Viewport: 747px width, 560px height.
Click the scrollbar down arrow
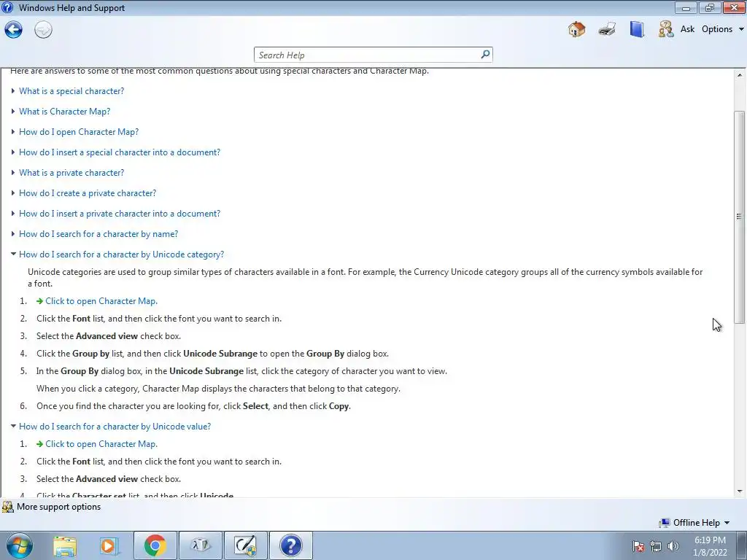(x=739, y=491)
